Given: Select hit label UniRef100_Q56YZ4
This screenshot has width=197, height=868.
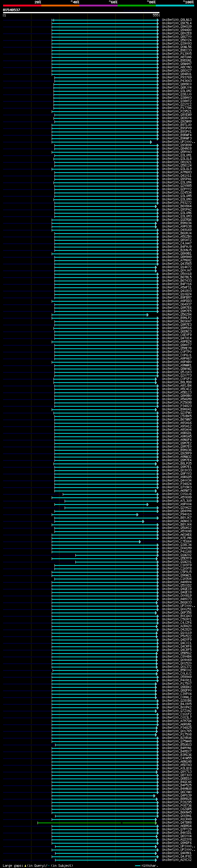Looking at the screenshot, I should [177, 40].
